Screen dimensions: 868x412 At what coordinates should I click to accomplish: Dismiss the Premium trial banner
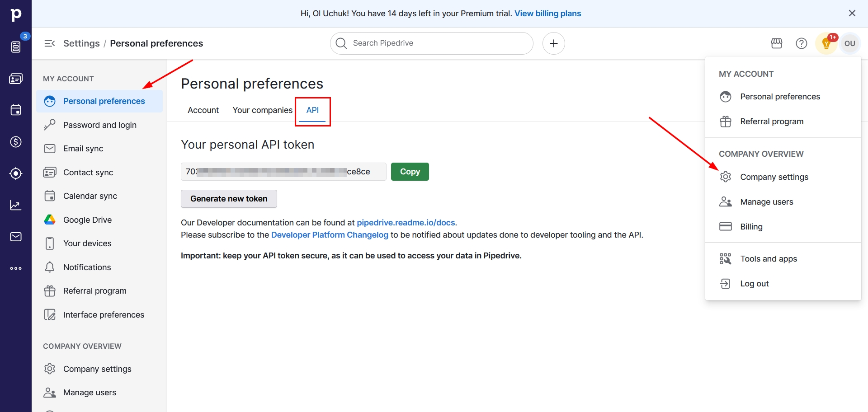[x=852, y=14]
